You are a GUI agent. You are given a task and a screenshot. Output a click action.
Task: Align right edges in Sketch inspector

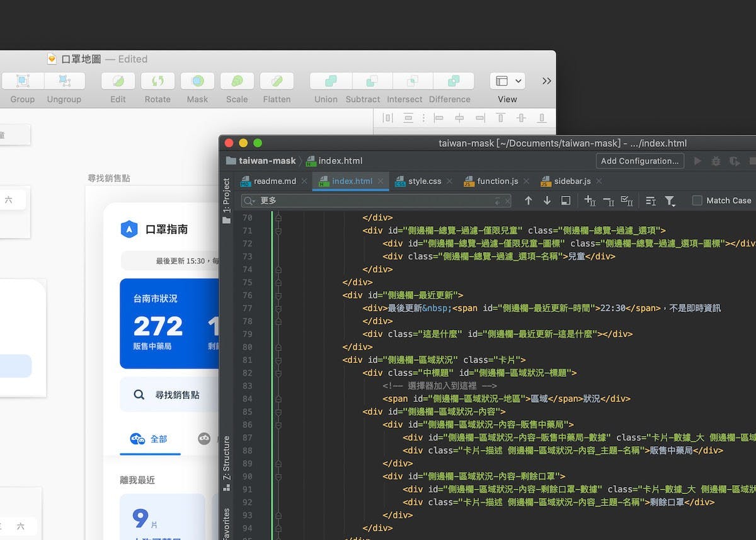(480, 118)
